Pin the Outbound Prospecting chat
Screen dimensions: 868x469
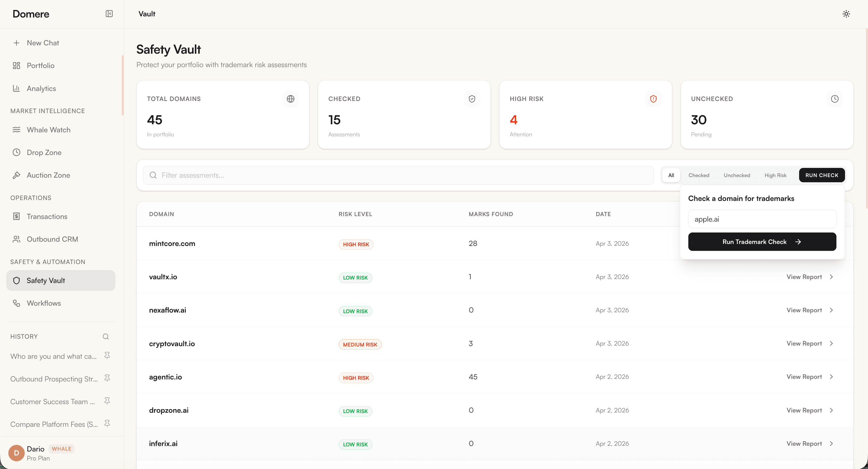click(107, 378)
